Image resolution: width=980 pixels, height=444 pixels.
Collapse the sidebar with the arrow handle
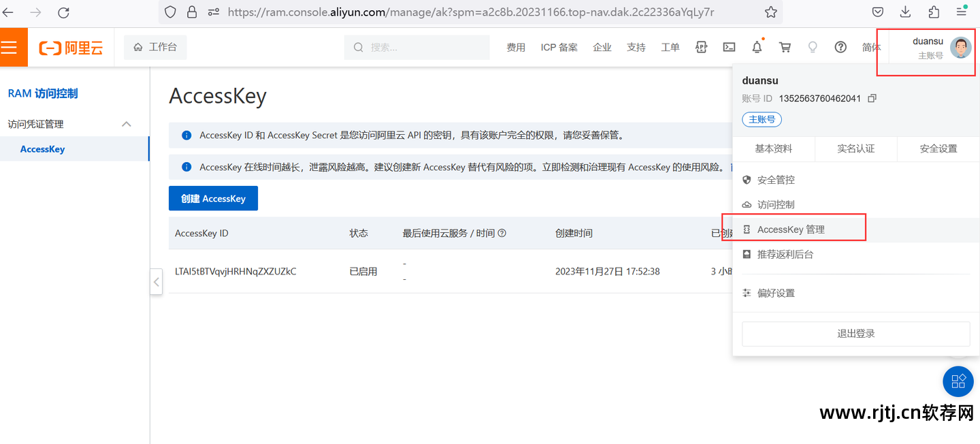tap(156, 281)
